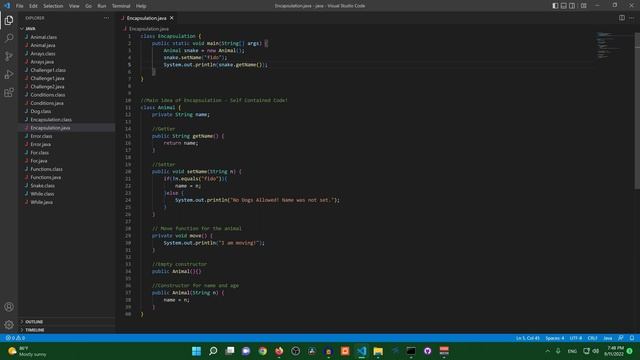Open the Windows Start menu
This screenshot has height=360, width=640.
click(x=196, y=351)
